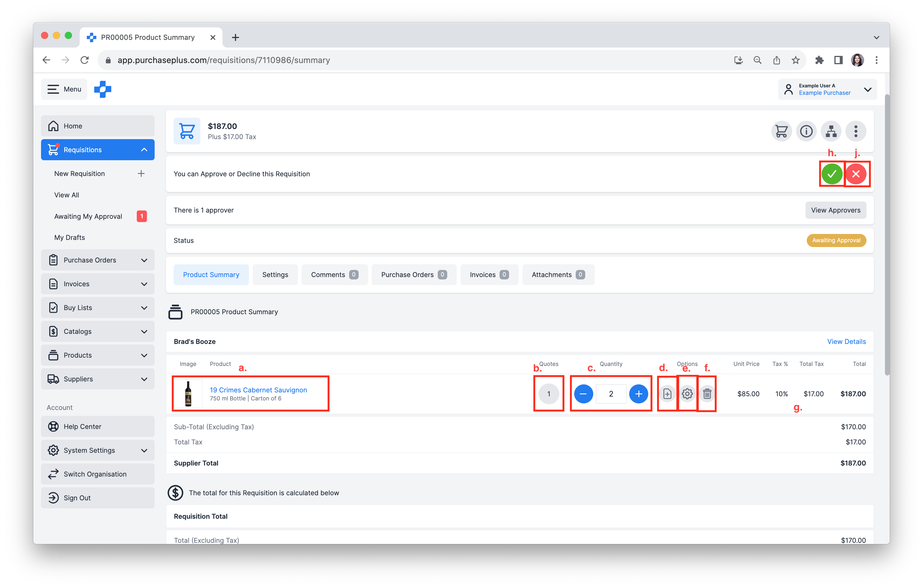Open the browser extensions puzzle icon
This screenshot has width=923, height=588.
click(819, 60)
